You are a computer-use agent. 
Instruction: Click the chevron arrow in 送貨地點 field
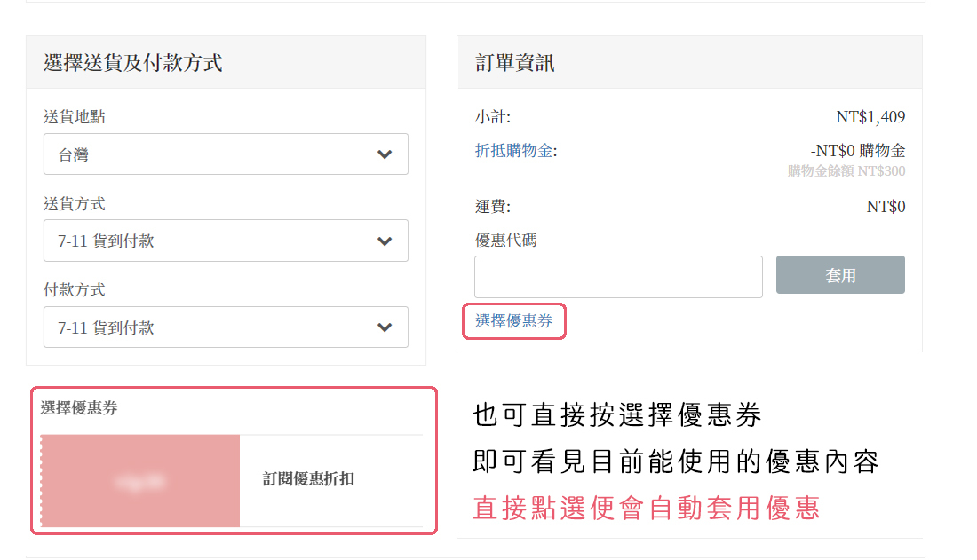click(x=384, y=154)
